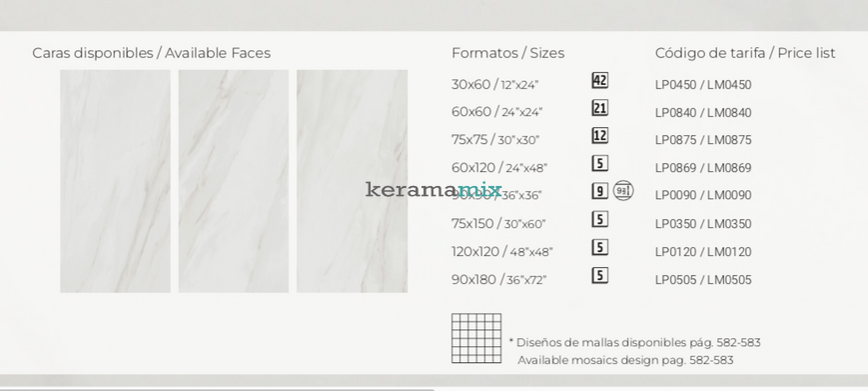Click the 21 variation icon in 60x60 row
The width and height of the screenshot is (868, 391).
[x=599, y=107]
